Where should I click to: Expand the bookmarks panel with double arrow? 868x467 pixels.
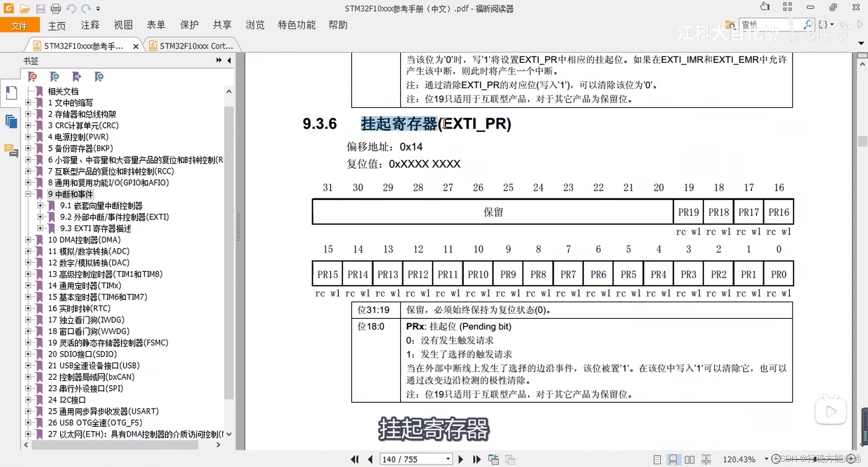(219, 60)
